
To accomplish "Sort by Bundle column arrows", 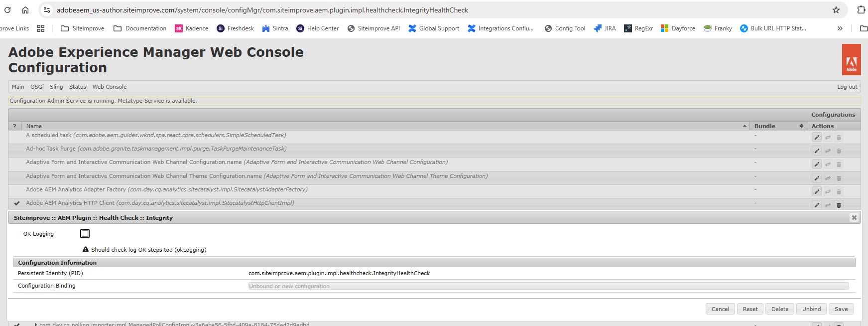I will point(801,126).
